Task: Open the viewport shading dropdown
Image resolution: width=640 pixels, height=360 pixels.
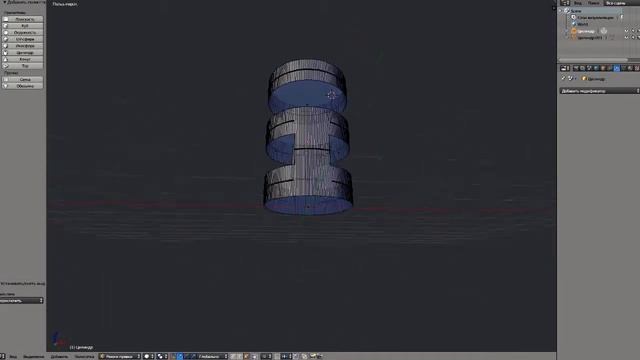Action: pyautogui.click(x=149, y=356)
